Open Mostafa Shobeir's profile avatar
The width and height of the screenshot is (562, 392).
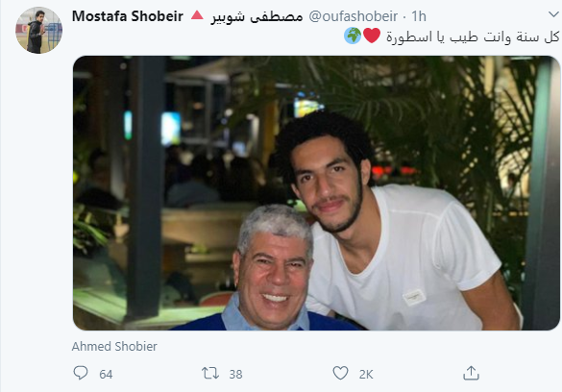tap(38, 31)
